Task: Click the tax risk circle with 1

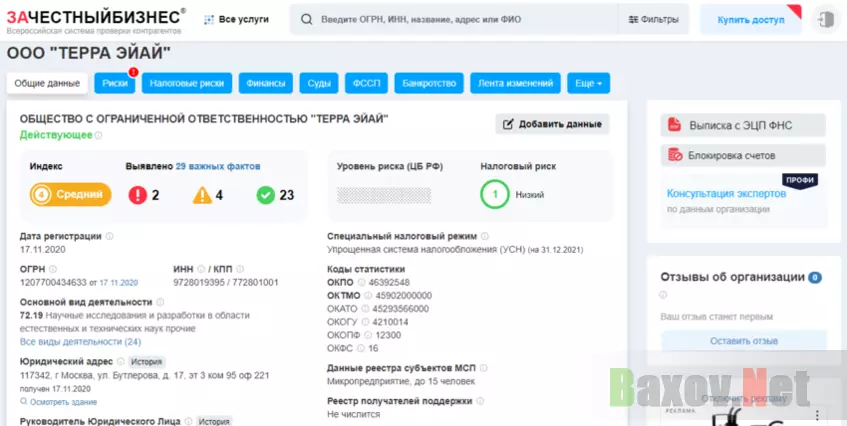Action: [x=495, y=194]
